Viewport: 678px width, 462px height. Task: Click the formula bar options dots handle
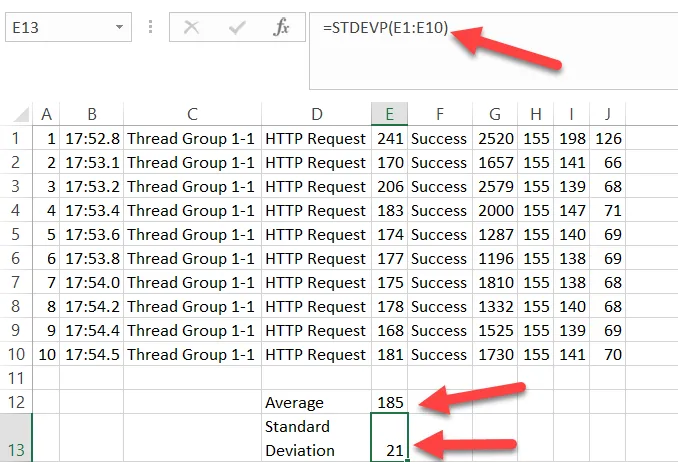(x=150, y=27)
